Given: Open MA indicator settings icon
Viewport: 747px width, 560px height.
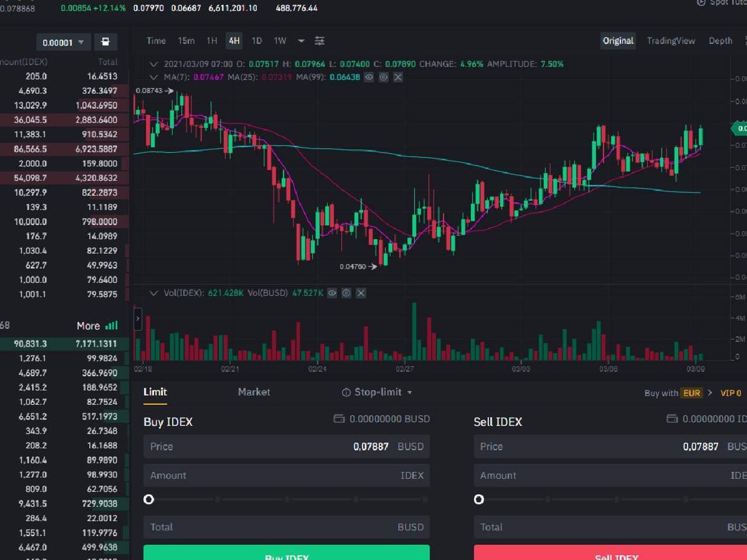Looking at the screenshot, I should (383, 77).
